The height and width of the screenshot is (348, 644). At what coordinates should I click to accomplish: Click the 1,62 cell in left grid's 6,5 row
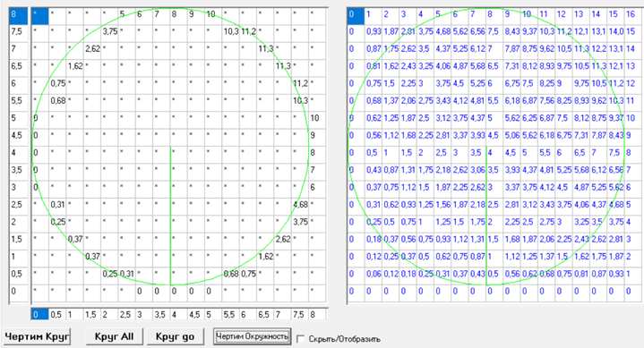click(74, 66)
